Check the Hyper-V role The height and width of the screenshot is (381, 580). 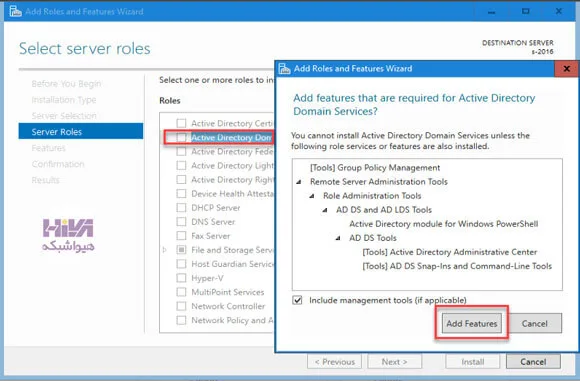[x=181, y=278]
